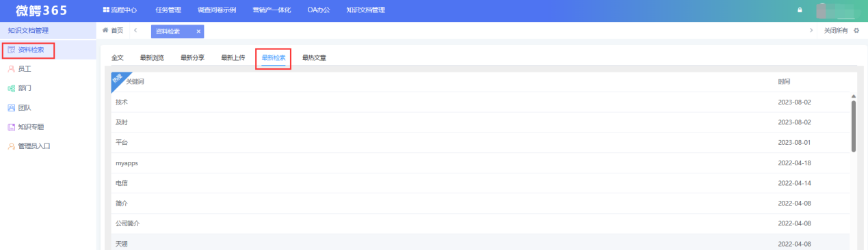The height and width of the screenshot is (250, 868).
Task: Click keyword 技术
Action: tap(122, 102)
